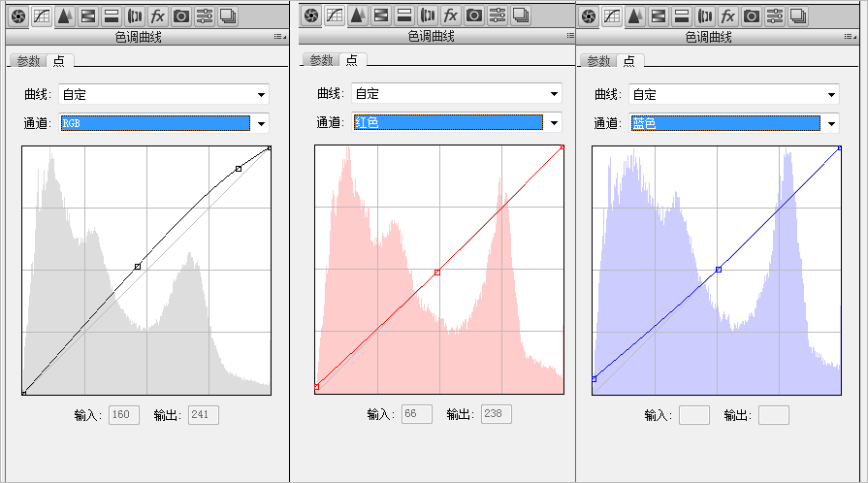868x483 pixels.
Task: Open Camera Calibration icon in 红色 channel panel
Action: (x=474, y=16)
